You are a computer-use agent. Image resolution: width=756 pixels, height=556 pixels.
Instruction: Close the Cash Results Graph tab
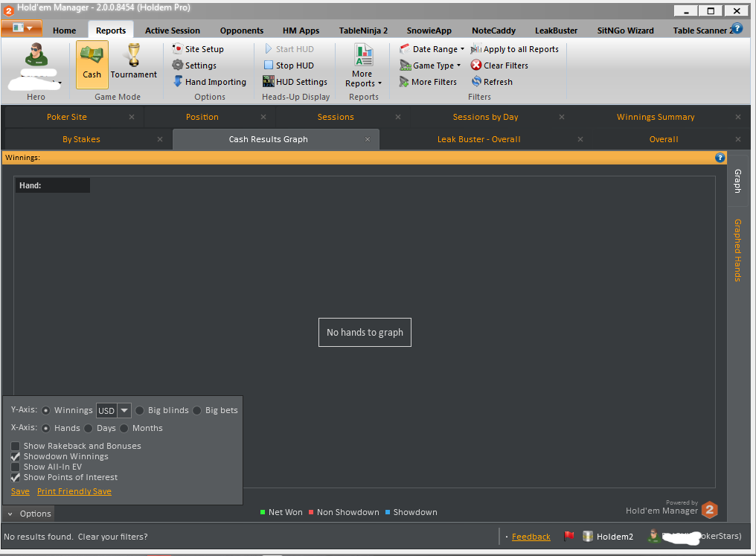[368, 139]
